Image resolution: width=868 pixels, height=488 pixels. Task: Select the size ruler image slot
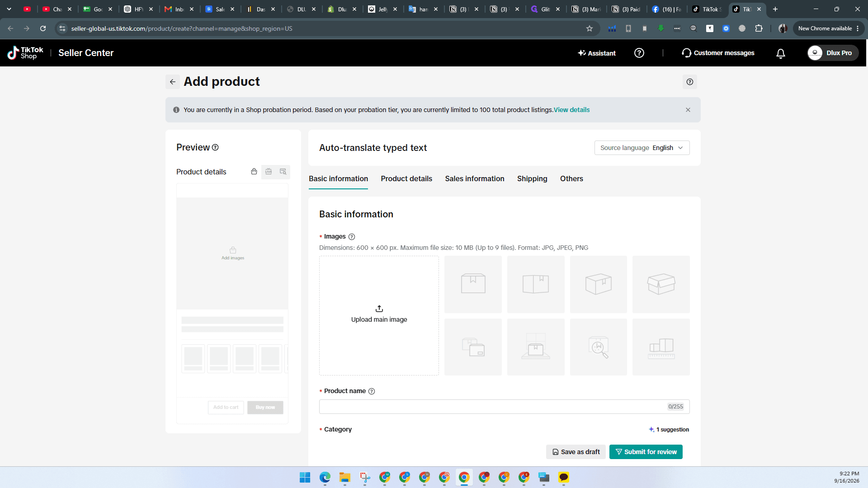click(x=661, y=347)
